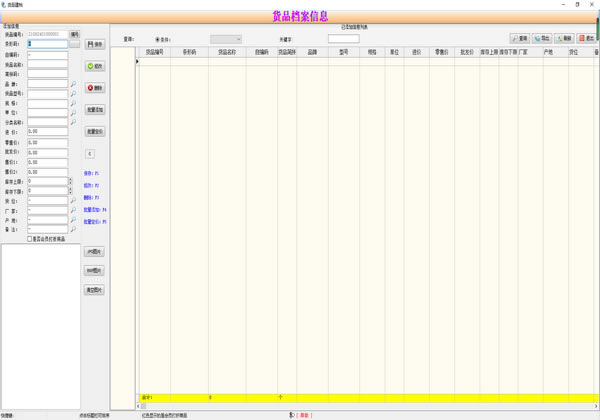
Task: Click the 导出 export button
Action: point(542,38)
